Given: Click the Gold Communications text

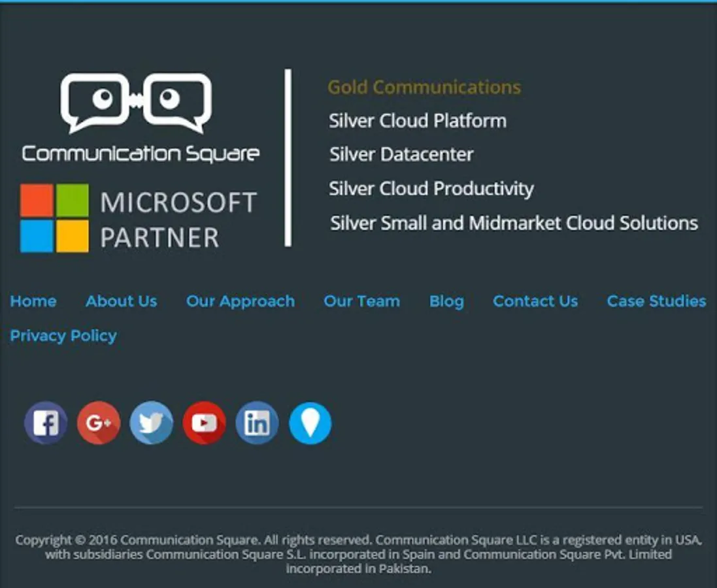Looking at the screenshot, I should pyautogui.click(x=424, y=87).
